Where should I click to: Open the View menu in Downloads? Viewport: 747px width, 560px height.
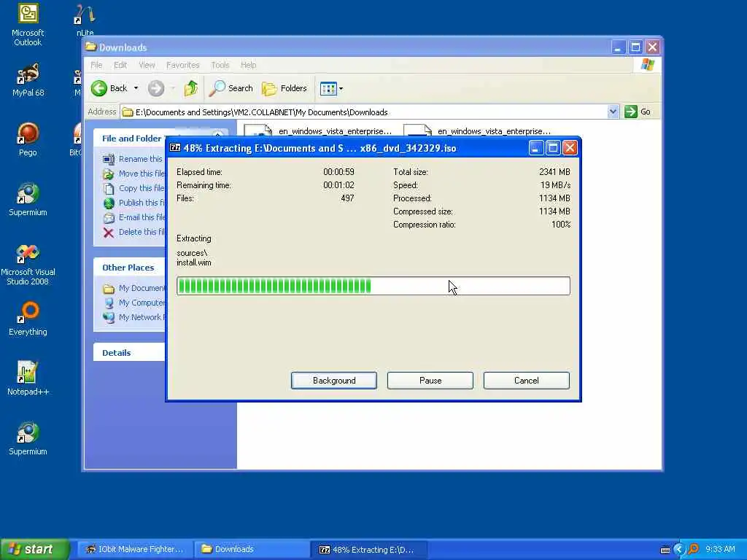[x=147, y=65]
